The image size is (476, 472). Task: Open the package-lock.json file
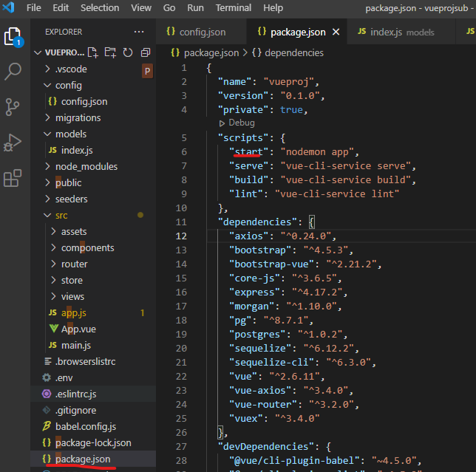pos(93,443)
